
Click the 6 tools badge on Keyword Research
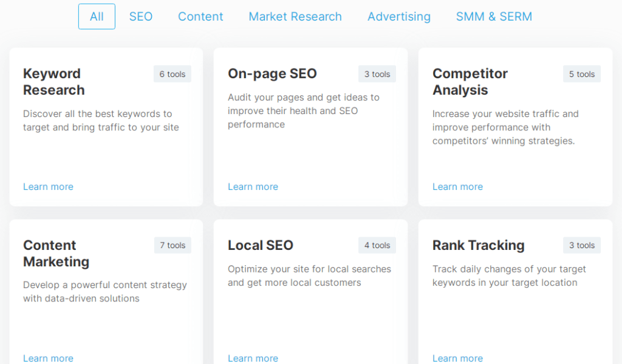(172, 73)
